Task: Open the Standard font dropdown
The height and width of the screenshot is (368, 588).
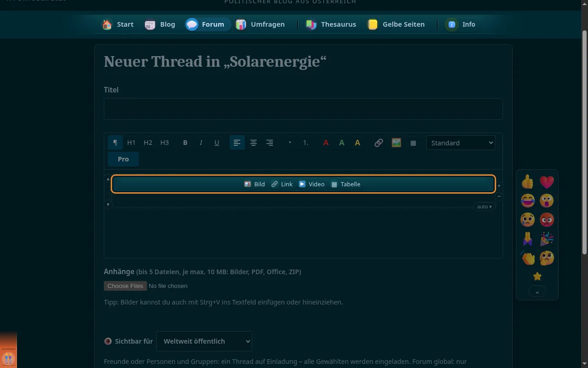Action: (461, 143)
